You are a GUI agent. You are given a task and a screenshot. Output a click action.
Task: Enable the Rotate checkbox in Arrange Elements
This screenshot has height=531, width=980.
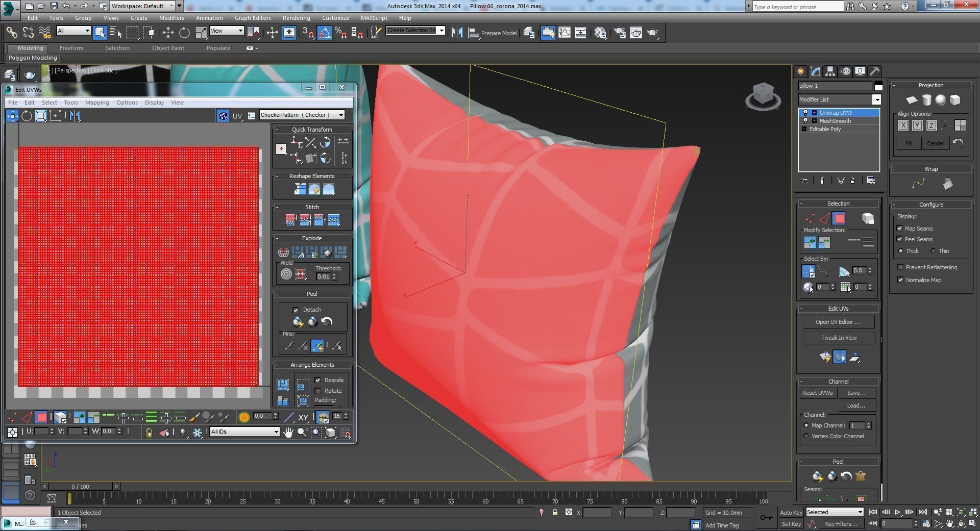tap(318, 391)
